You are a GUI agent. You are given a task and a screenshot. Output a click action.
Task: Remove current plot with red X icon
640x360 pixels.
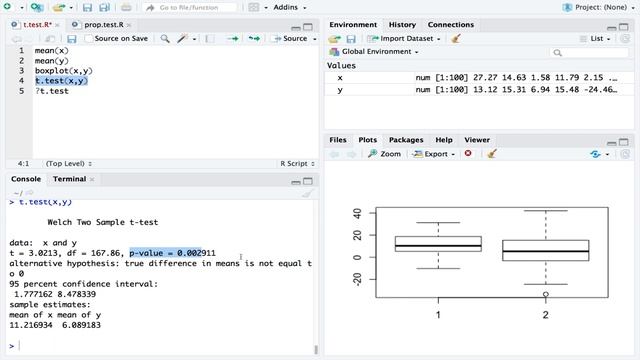point(468,153)
